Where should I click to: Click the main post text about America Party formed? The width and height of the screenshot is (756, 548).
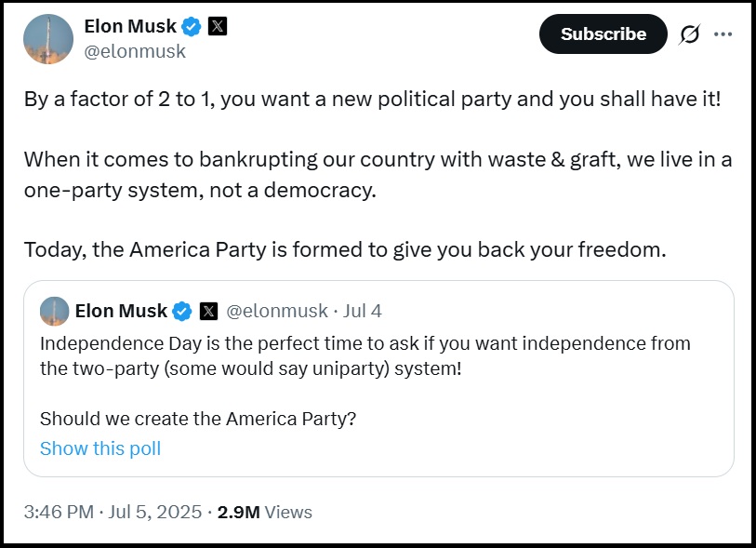[345, 250]
